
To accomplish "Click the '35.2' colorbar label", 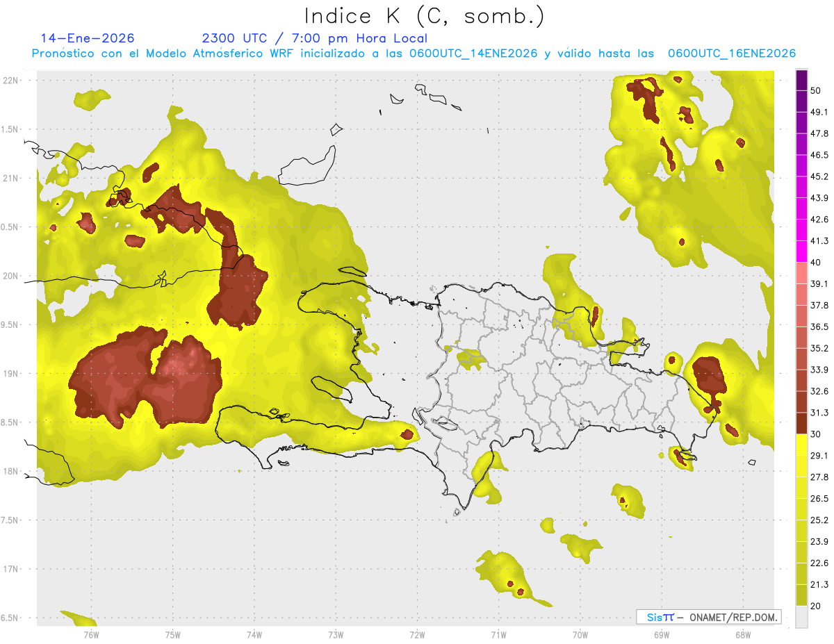I will [x=819, y=349].
